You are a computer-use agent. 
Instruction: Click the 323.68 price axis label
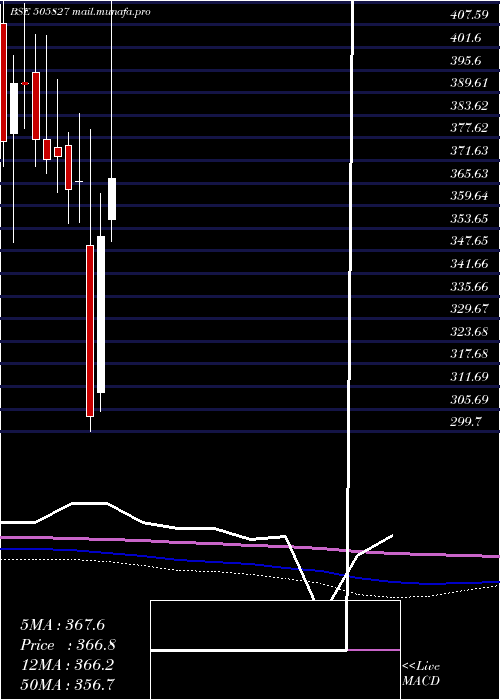(469, 332)
